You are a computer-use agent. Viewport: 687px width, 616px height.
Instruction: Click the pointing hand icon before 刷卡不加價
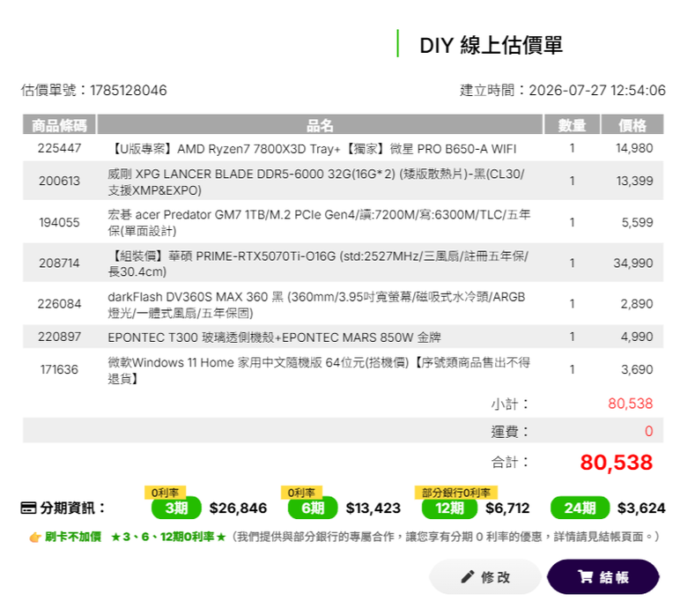[x=35, y=537]
